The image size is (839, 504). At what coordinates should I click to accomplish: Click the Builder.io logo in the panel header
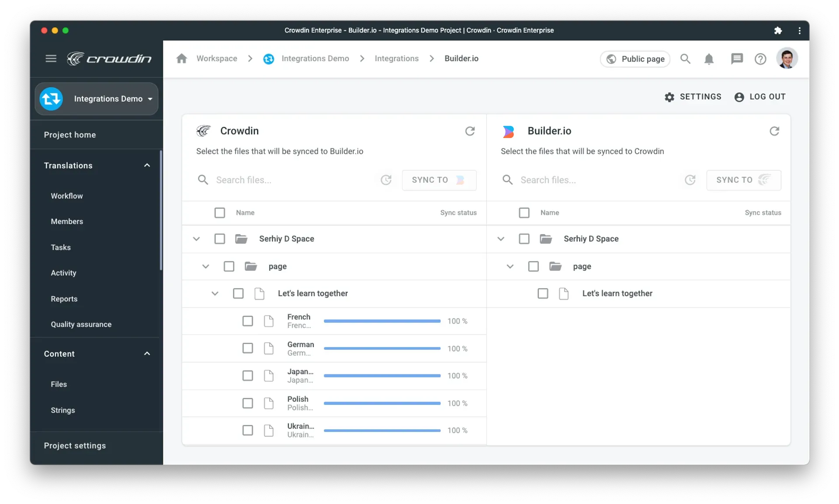click(508, 131)
